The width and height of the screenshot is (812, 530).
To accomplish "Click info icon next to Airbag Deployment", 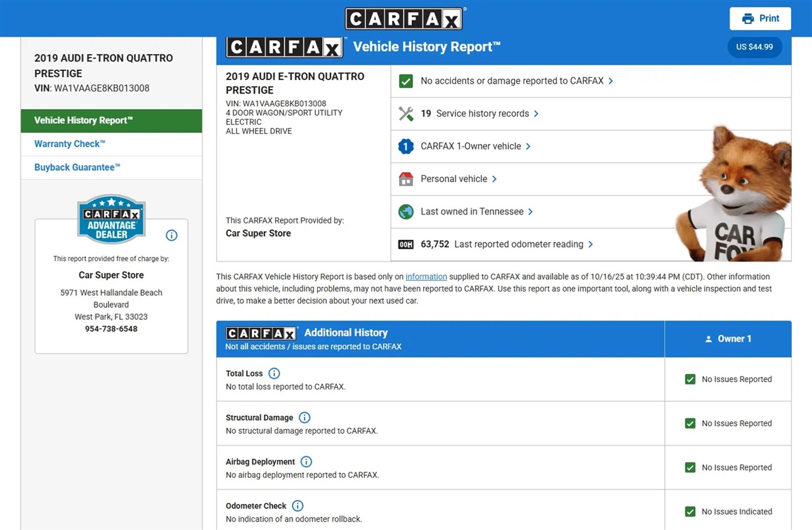I will point(306,461).
